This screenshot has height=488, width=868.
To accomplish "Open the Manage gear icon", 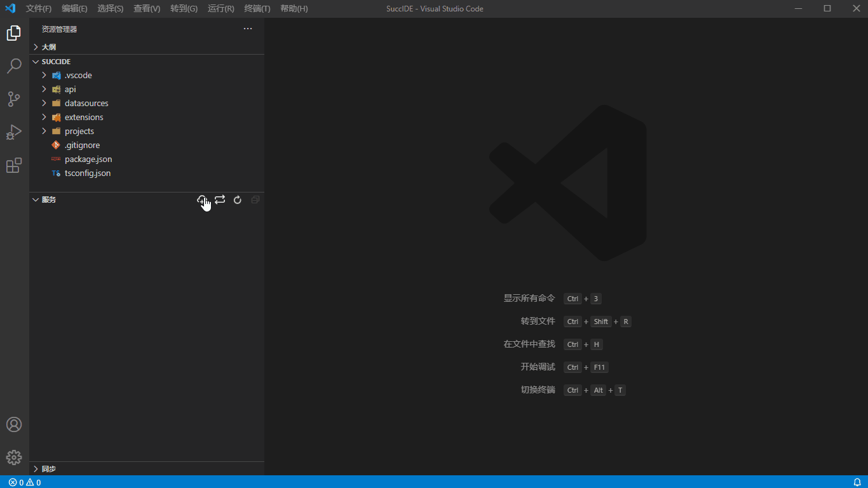I will tap(14, 457).
